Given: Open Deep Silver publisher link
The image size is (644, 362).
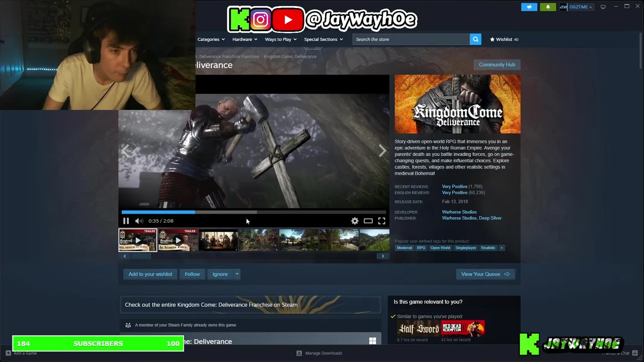Looking at the screenshot, I should click(x=490, y=218).
